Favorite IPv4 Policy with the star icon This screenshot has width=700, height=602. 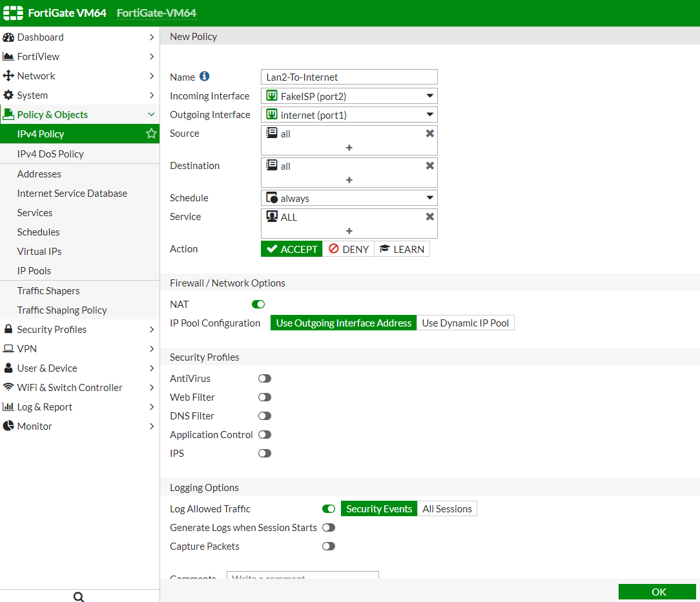(151, 134)
